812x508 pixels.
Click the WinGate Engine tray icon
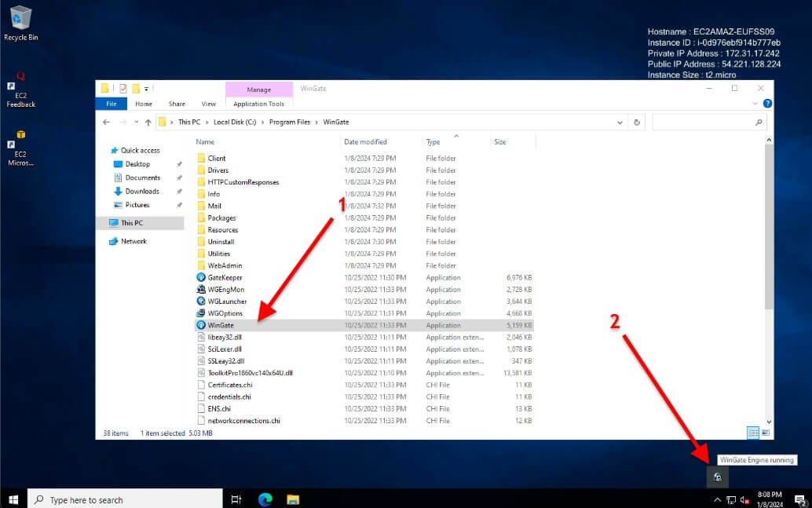pyautogui.click(x=717, y=477)
